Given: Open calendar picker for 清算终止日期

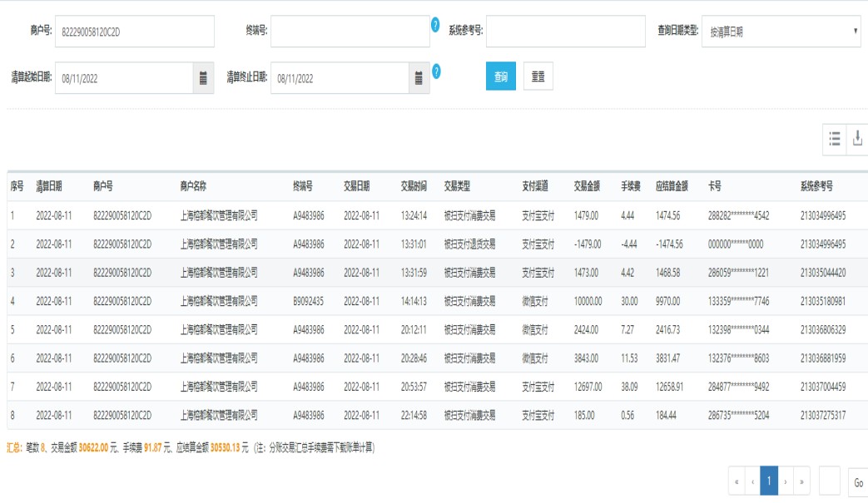Looking at the screenshot, I should pos(419,78).
